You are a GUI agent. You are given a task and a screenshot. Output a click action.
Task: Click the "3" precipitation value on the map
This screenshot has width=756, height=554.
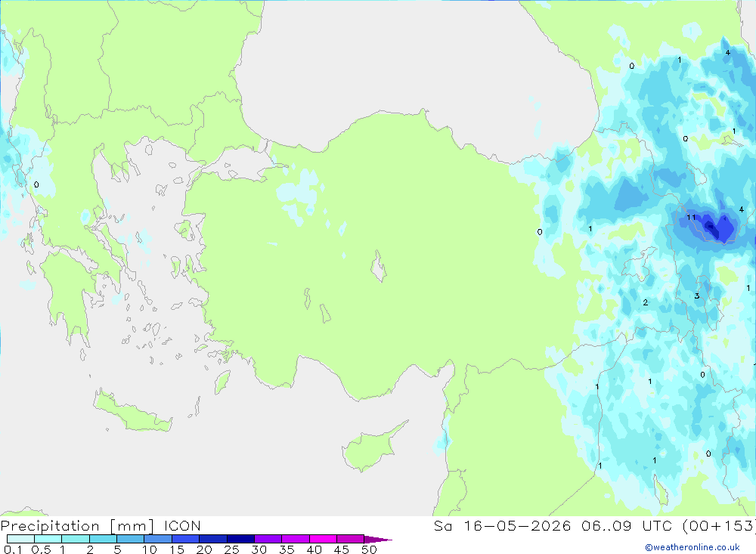coord(697,296)
